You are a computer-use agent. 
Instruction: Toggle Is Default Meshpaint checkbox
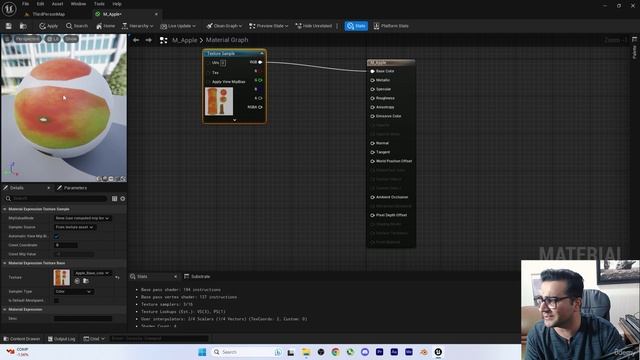tap(57, 300)
